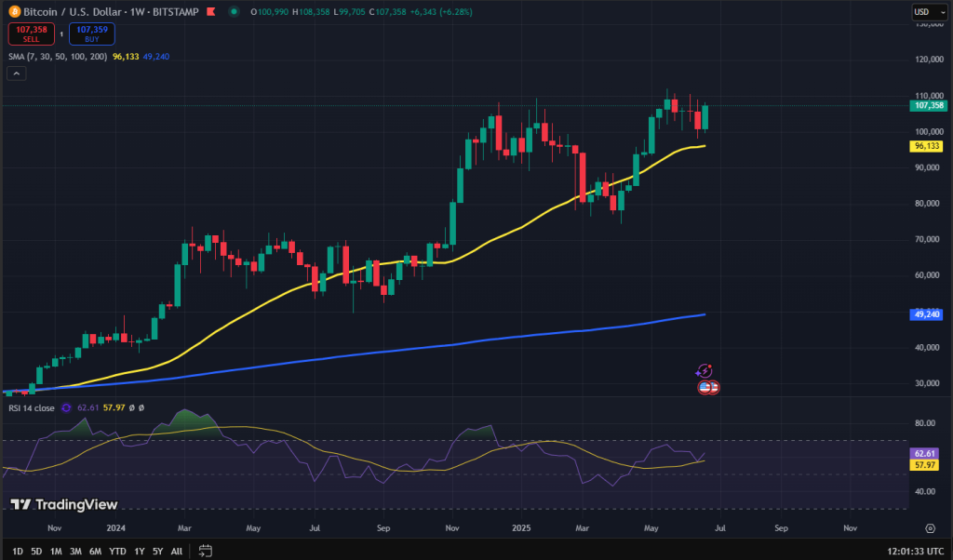This screenshot has width=953, height=560.
Task: Select the 5Y time range
Action: click(x=157, y=552)
